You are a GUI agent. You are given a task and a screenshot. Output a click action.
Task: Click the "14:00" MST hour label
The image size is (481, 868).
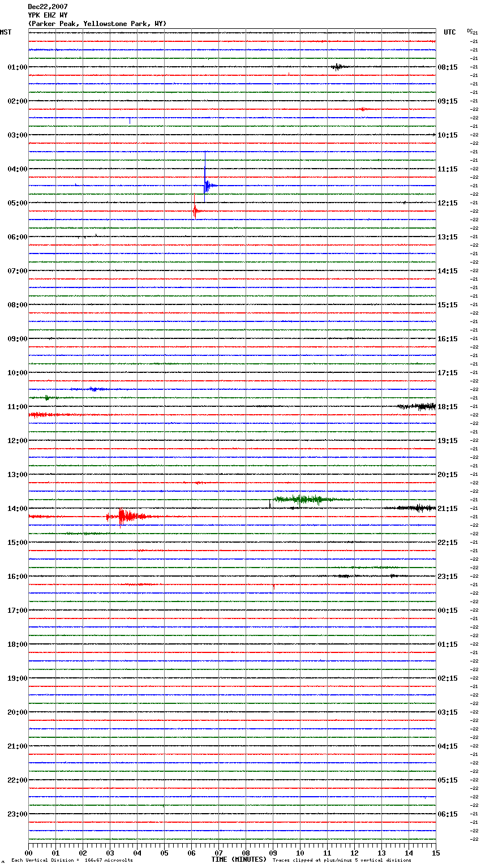tap(18, 509)
